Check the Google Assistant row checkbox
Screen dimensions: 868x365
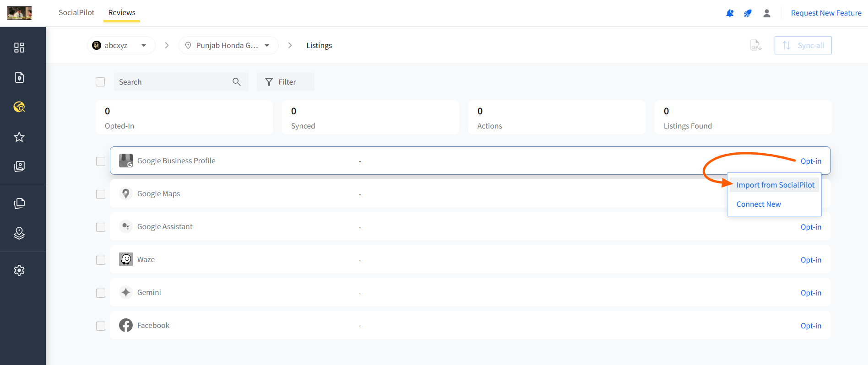pyautogui.click(x=101, y=227)
